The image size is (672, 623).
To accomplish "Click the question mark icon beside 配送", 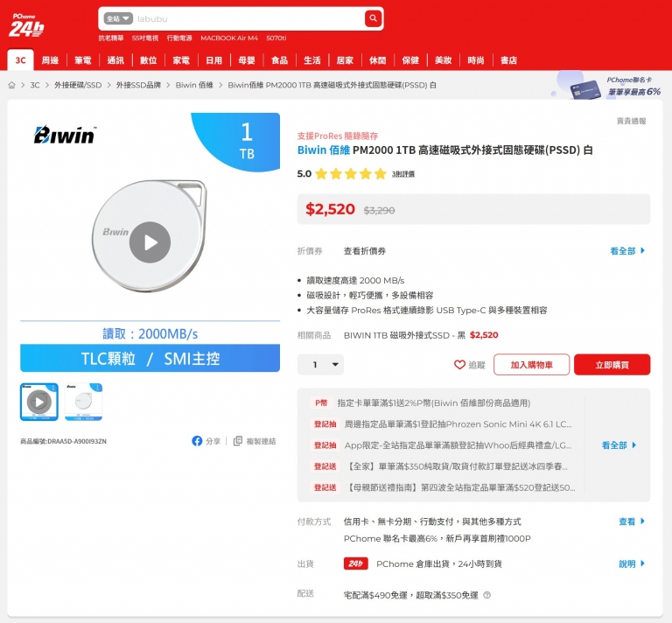I will (486, 595).
